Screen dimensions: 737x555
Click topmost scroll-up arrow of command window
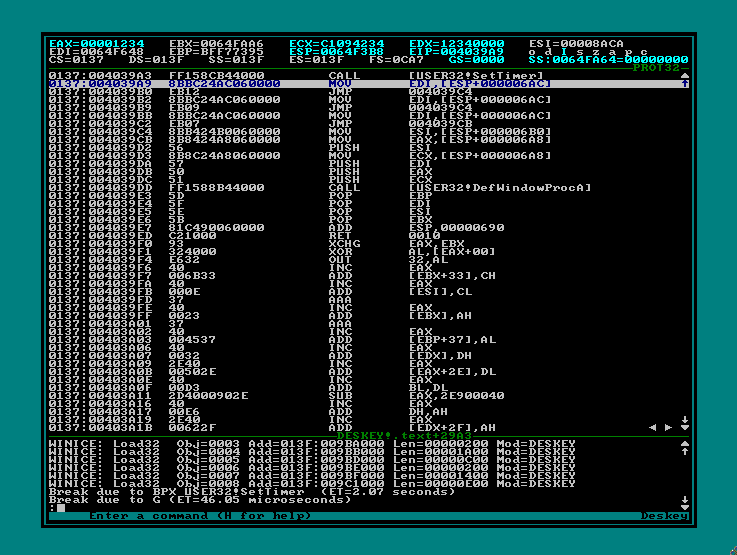pyautogui.click(x=684, y=444)
